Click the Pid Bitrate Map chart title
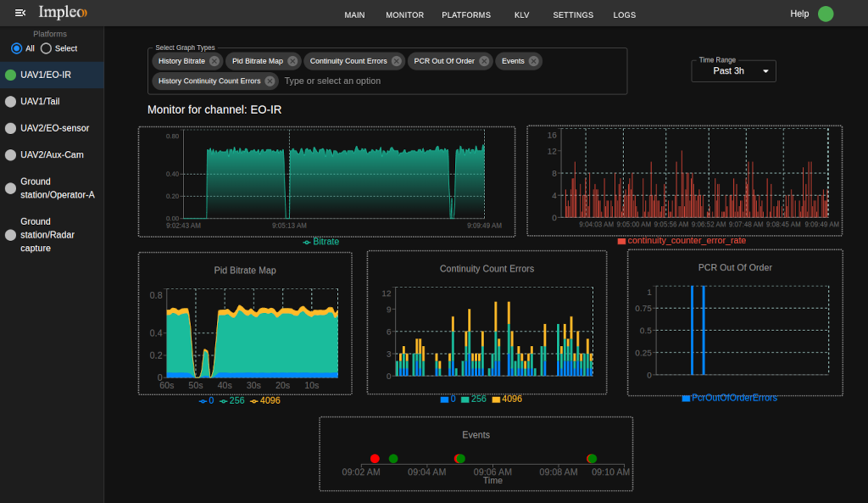Viewport: 868px width, 503px height. tap(245, 271)
